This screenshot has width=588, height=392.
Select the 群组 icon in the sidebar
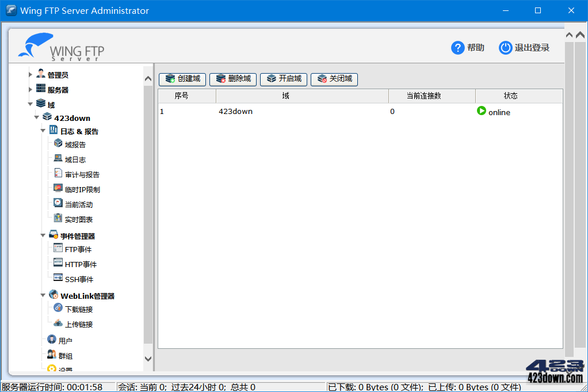(x=51, y=354)
